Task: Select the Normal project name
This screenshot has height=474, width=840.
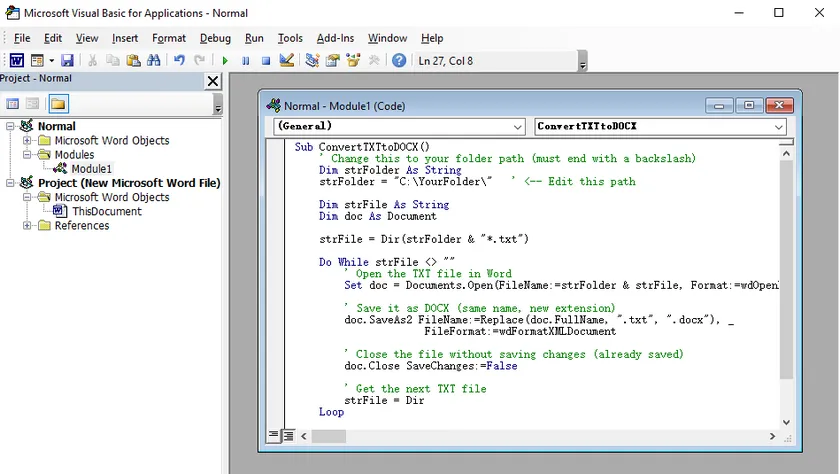Action: click(56, 126)
